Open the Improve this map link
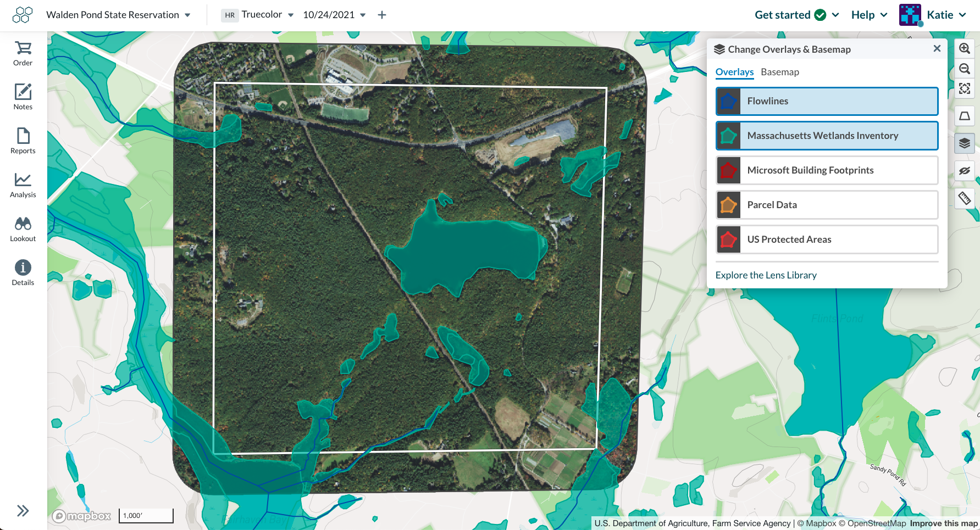980x530 pixels. 944,523
